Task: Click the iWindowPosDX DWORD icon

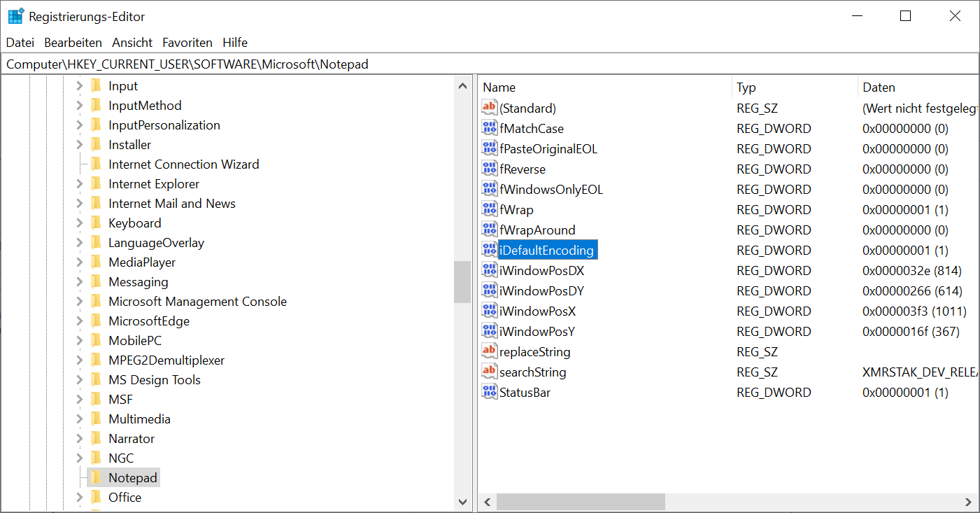Action: (x=490, y=270)
